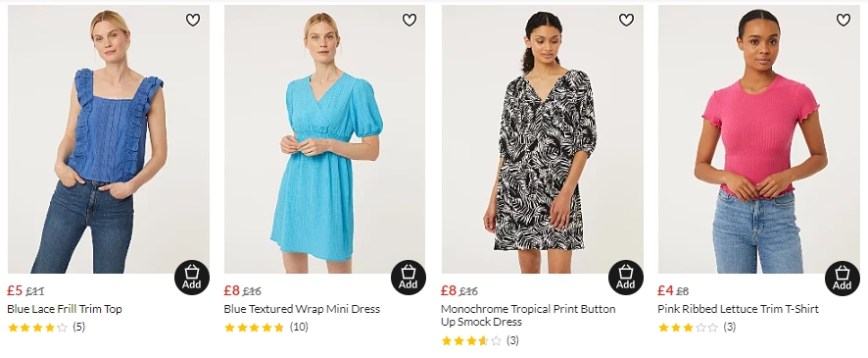Open star rating for Monochrome Smock Dress

pyautogui.click(x=480, y=340)
